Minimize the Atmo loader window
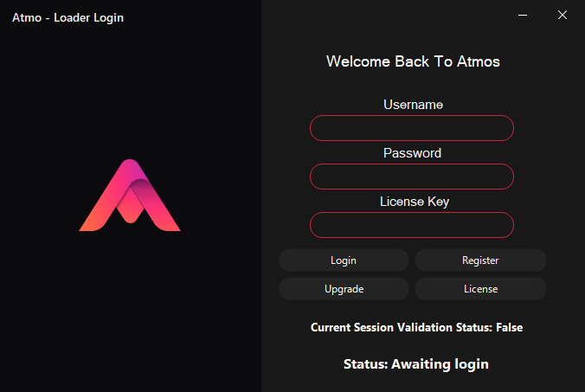585x392 pixels. 523,16
